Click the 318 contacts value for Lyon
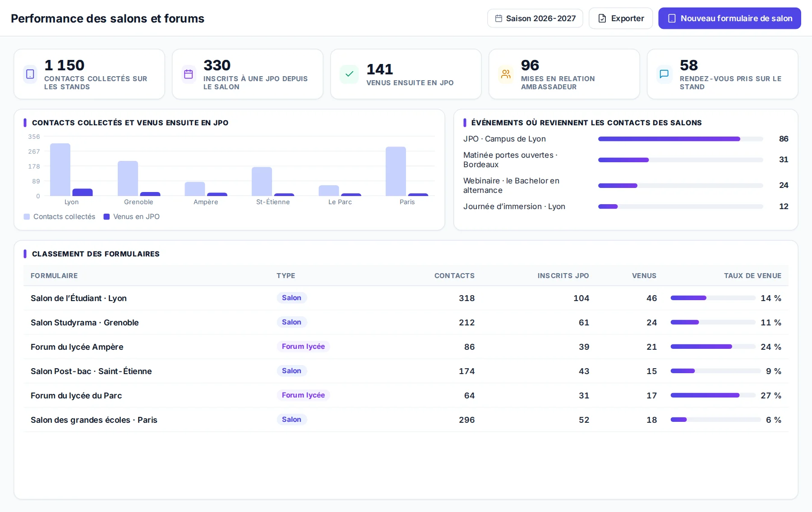 point(467,298)
